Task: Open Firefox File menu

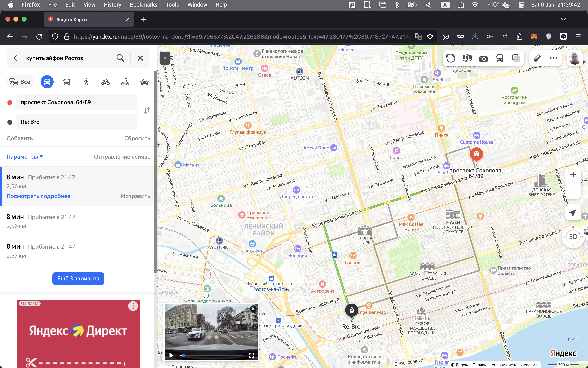Action: pos(52,5)
